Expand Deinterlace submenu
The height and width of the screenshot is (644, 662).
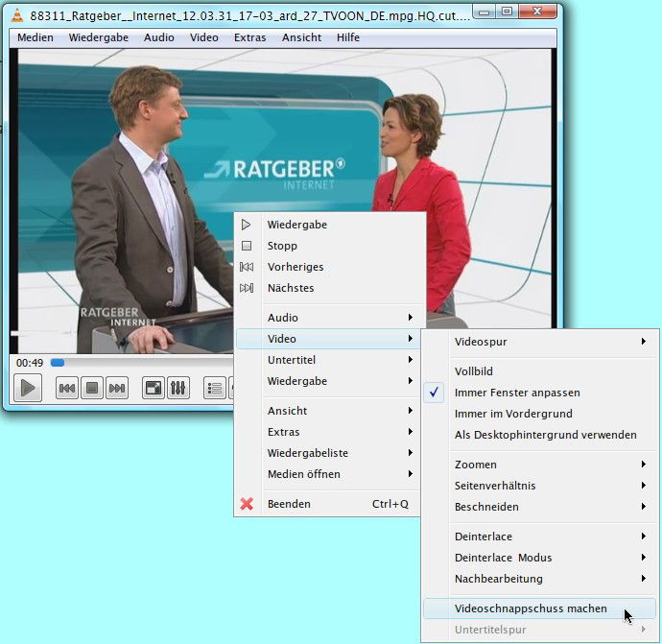(x=539, y=537)
